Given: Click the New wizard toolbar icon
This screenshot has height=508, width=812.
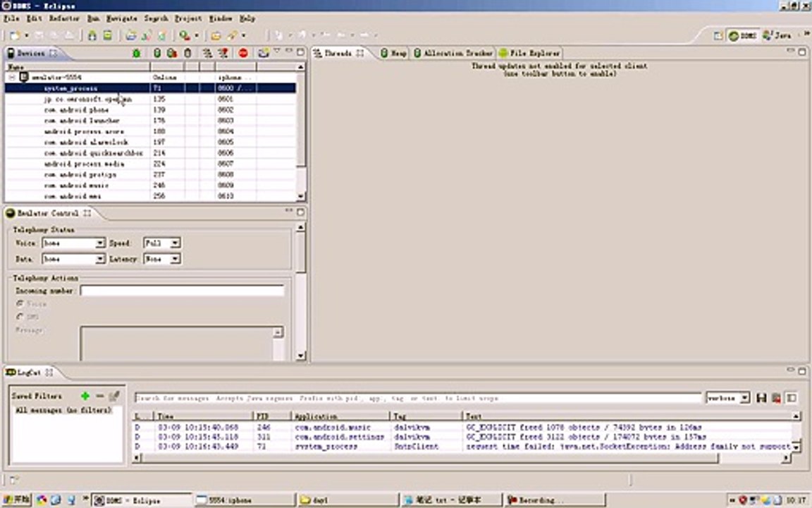Looking at the screenshot, I should [15, 35].
